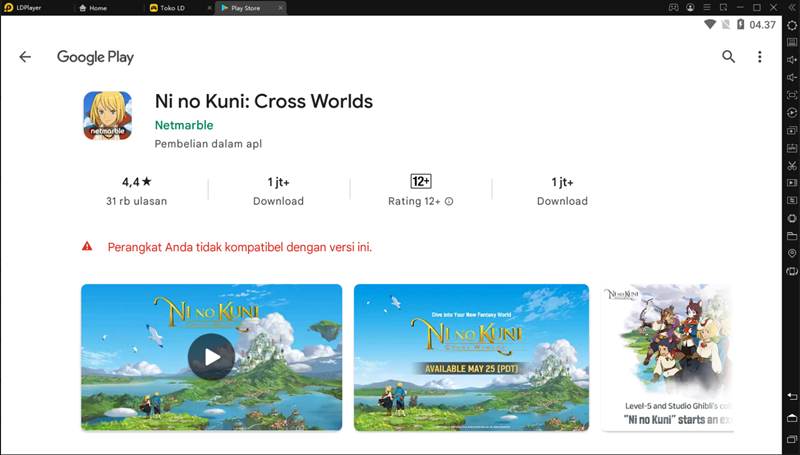This screenshot has width=800, height=455.
Task: Click the battery status icon
Action: pyautogui.click(x=740, y=24)
